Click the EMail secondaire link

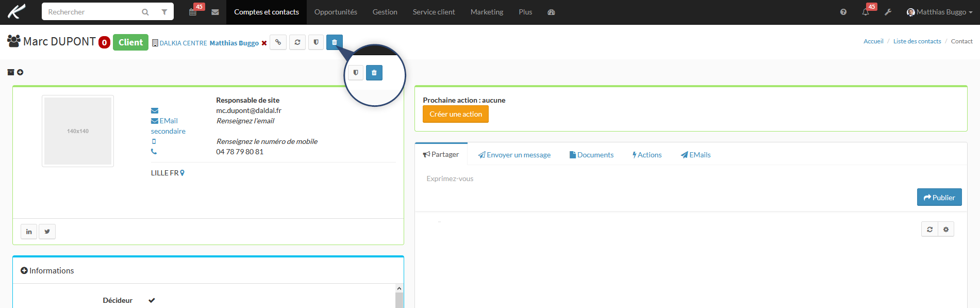click(x=168, y=126)
